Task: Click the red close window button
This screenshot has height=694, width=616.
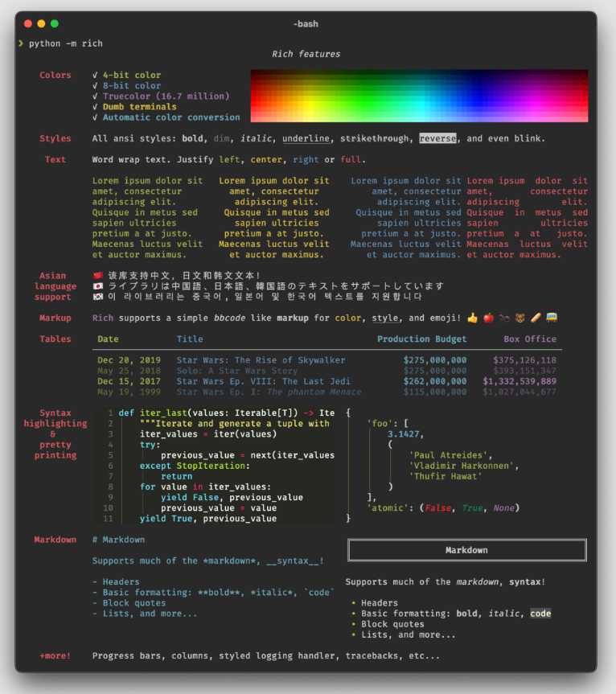Action: tap(28, 23)
